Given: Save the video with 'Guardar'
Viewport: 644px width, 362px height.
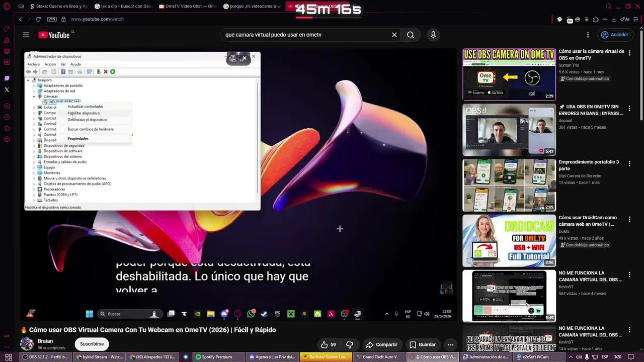Looking at the screenshot, I should pos(422,344).
